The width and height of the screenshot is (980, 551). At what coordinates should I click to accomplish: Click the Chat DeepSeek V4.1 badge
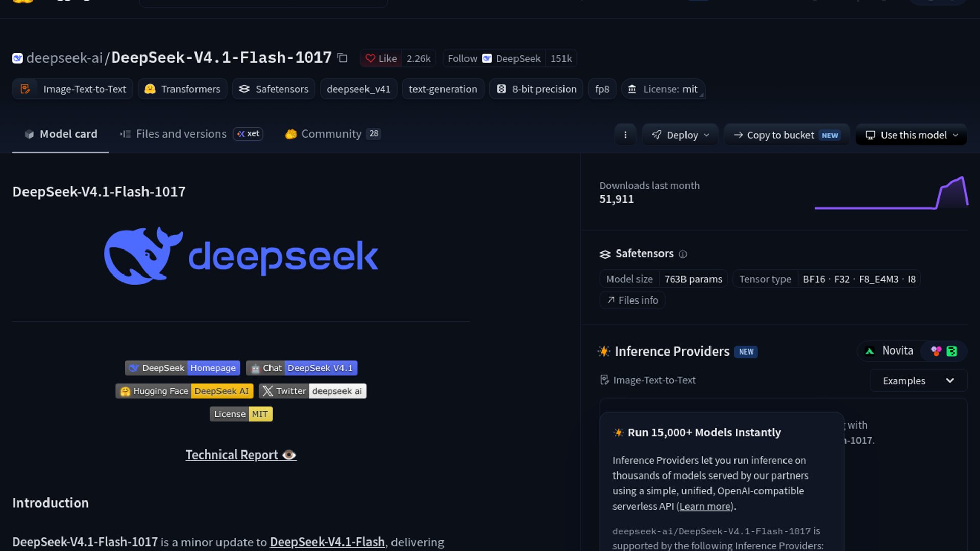pyautogui.click(x=302, y=368)
